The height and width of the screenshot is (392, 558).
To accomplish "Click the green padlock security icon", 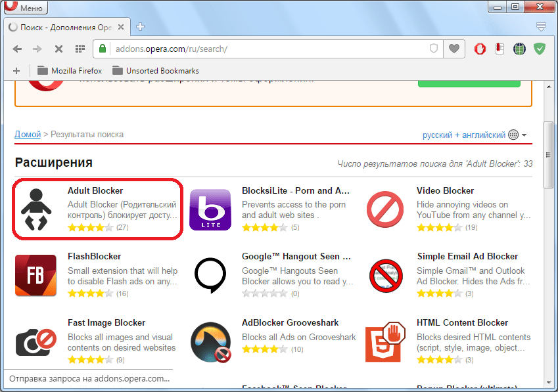I will (x=103, y=49).
